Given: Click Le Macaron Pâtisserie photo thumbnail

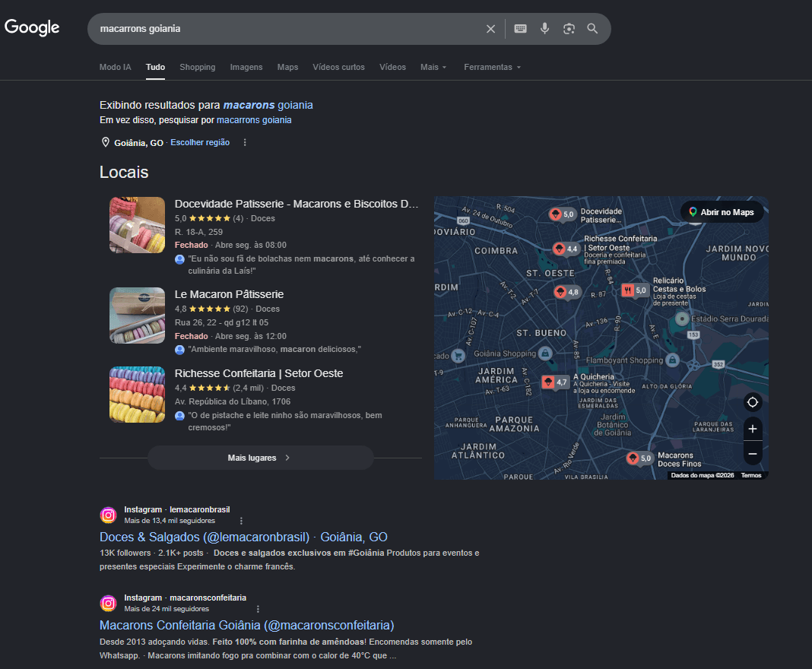Looking at the screenshot, I should click(137, 315).
